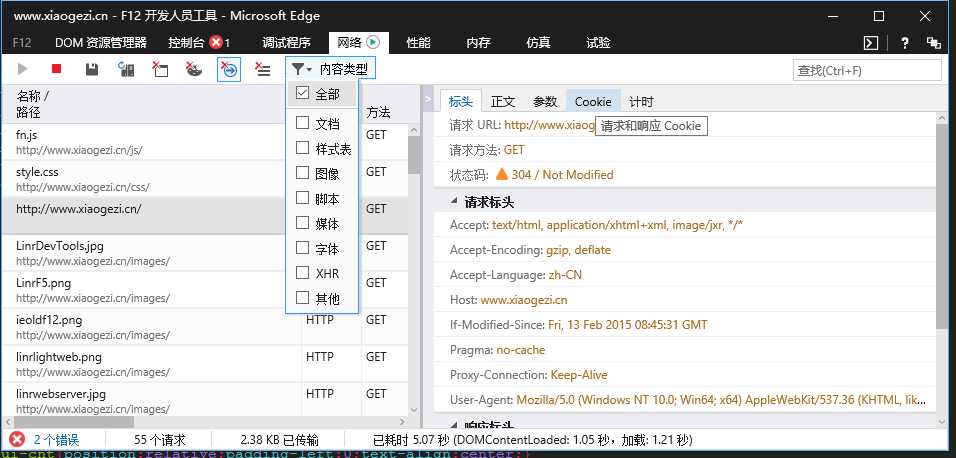This screenshot has height=458, width=956.
Task: Click request list horizontal scrollbar thumb
Action: click(73, 422)
